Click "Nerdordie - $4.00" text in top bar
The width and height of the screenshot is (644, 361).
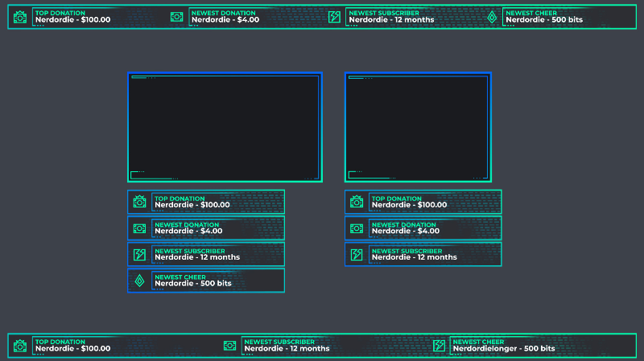[225, 20]
